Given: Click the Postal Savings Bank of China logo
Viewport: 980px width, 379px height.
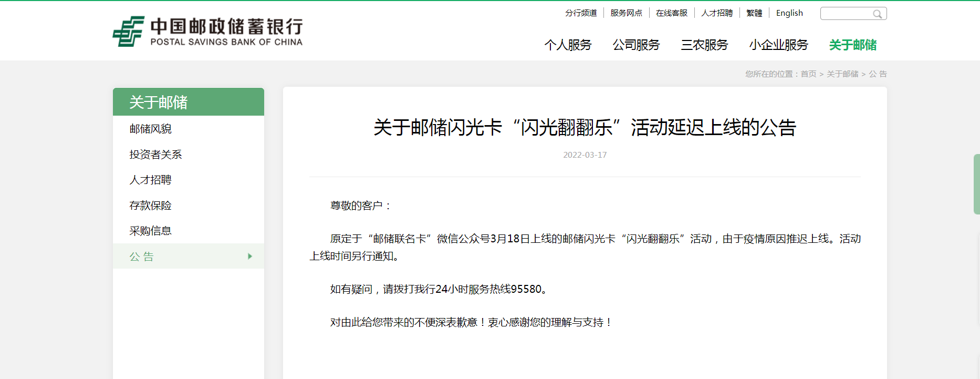Looking at the screenshot, I should pyautogui.click(x=207, y=32).
